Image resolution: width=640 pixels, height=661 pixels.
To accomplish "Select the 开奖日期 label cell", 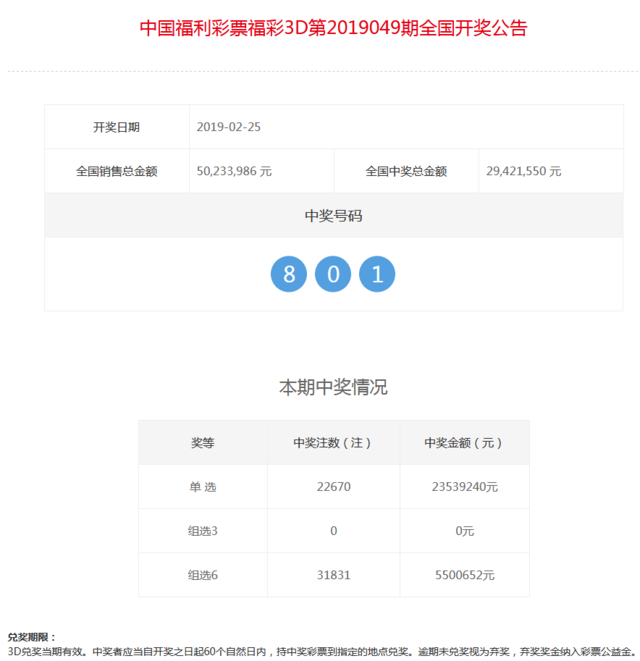I will pyautogui.click(x=117, y=127).
